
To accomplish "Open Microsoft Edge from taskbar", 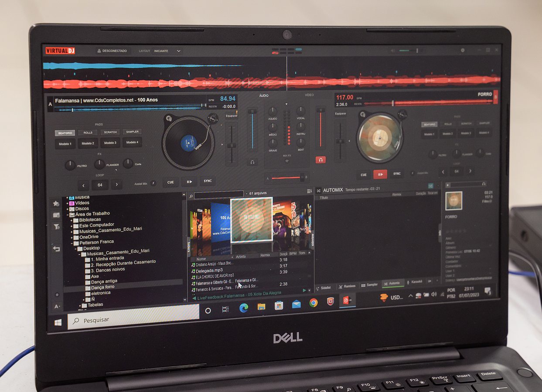I will point(244,308).
